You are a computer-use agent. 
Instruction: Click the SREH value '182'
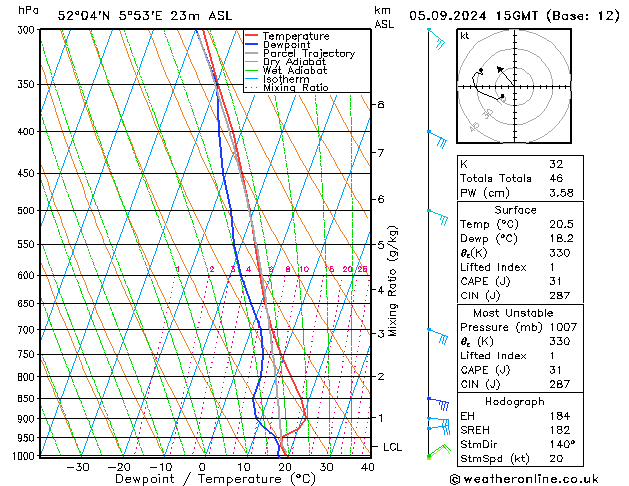pos(560,430)
